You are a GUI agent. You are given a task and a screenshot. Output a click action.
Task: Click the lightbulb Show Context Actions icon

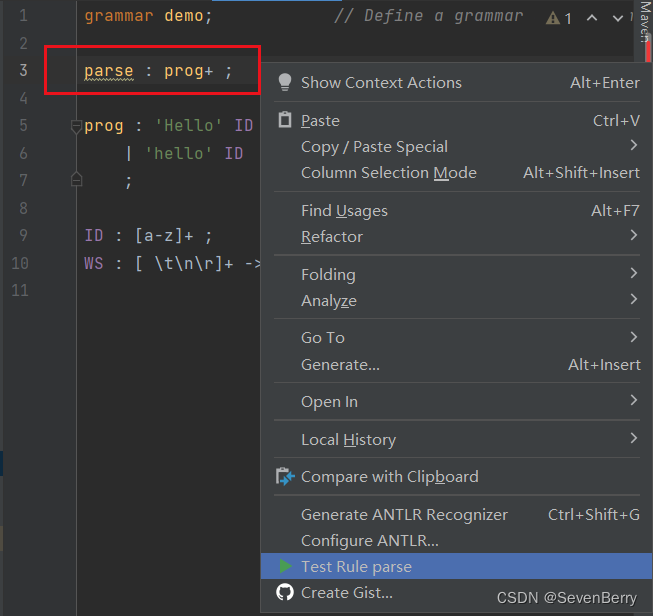point(285,82)
